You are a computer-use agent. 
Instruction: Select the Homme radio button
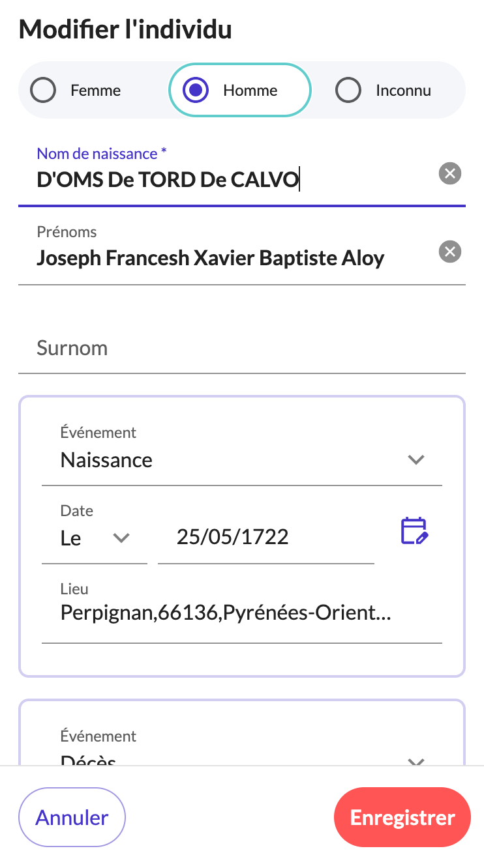(195, 91)
